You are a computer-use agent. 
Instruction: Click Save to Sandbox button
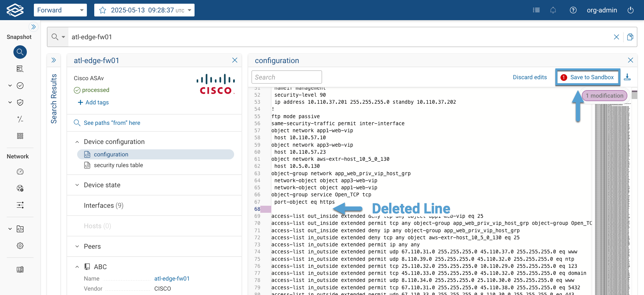(587, 77)
